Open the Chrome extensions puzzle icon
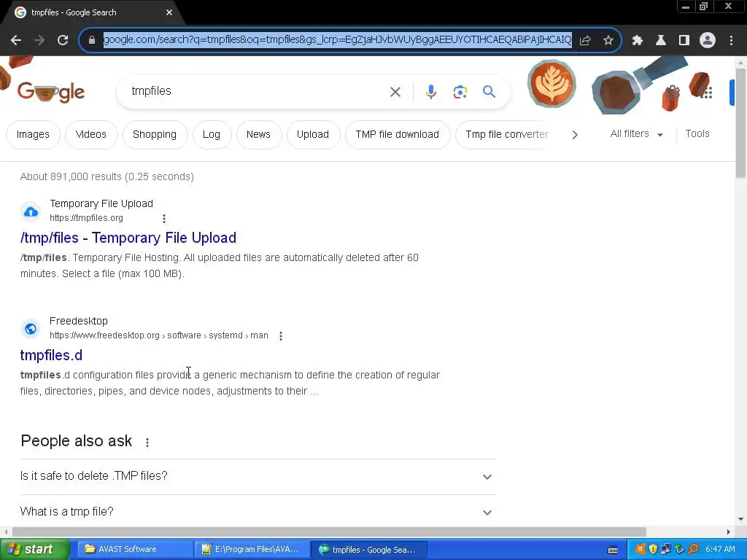747x560 pixels. 638,40
